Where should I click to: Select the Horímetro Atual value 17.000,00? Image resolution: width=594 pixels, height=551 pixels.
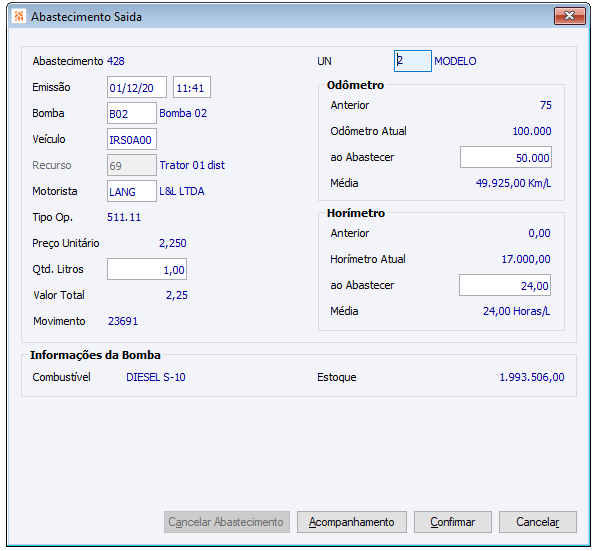(x=526, y=259)
